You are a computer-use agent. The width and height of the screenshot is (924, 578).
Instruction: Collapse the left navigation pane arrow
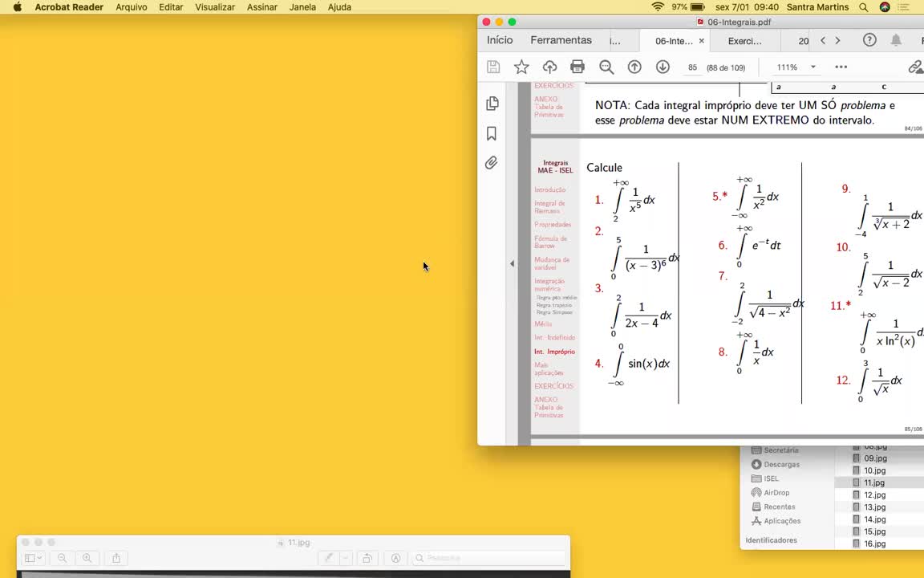512,263
